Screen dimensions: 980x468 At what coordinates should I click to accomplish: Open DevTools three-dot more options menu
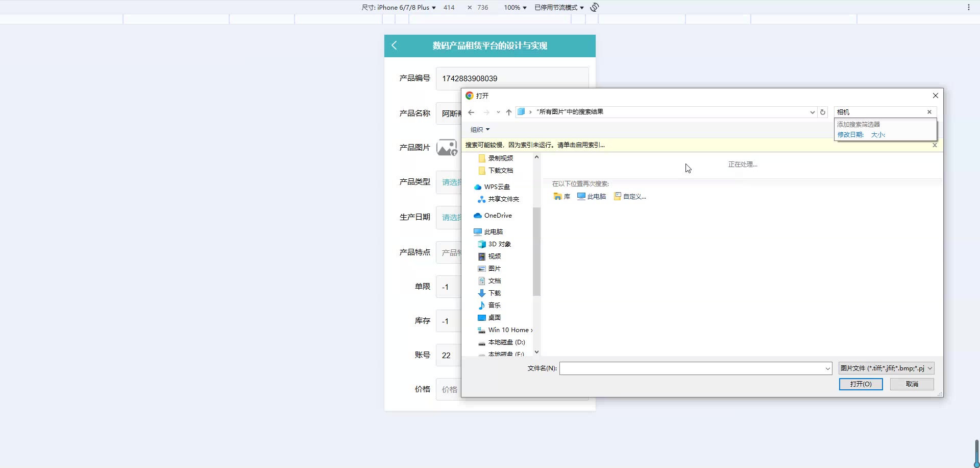(x=968, y=7)
